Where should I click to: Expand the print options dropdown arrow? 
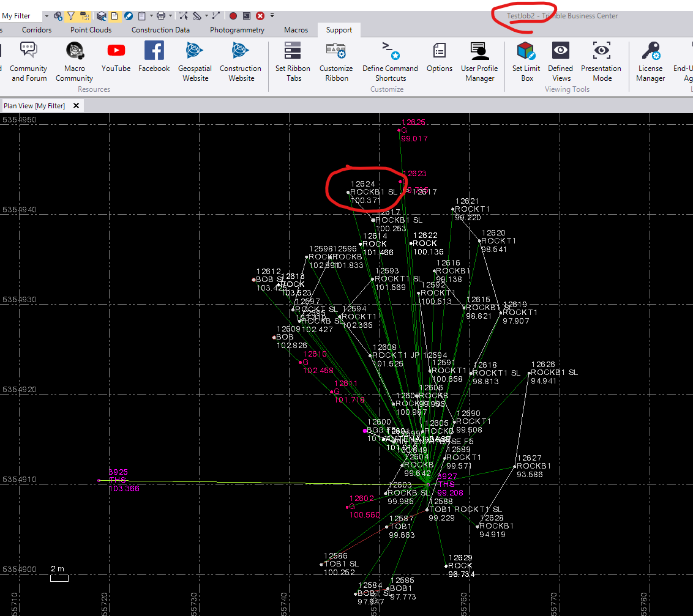point(170,16)
